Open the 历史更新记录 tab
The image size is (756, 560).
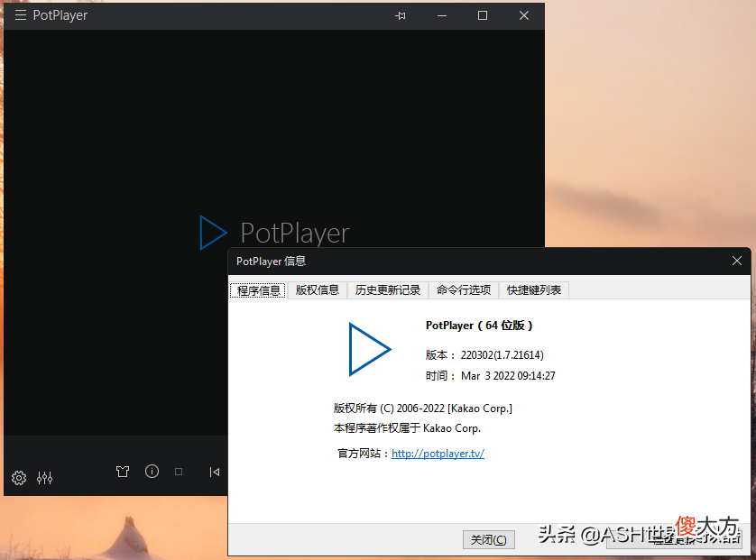point(388,290)
